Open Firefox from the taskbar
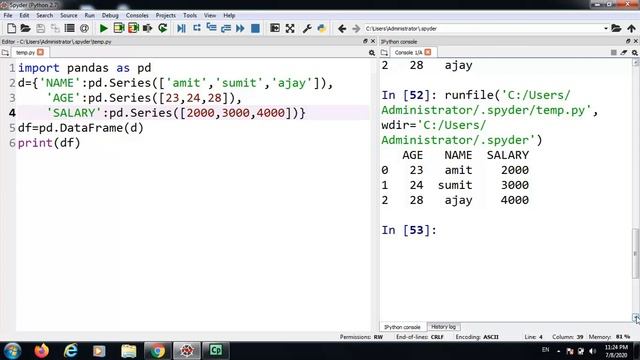640x360 pixels. (x=42, y=351)
